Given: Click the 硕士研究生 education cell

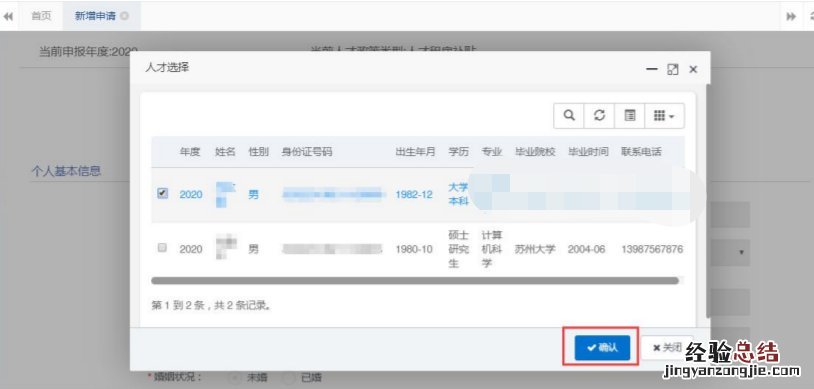Looking at the screenshot, I should tap(458, 249).
